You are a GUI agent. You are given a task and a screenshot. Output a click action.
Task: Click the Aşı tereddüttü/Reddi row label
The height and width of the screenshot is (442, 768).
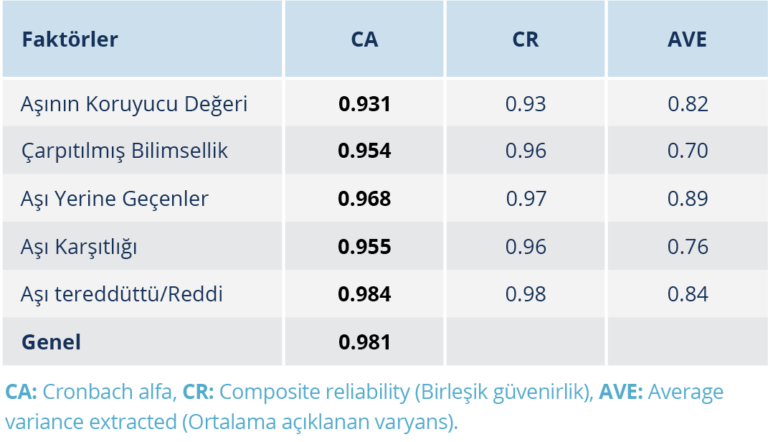pos(122,294)
